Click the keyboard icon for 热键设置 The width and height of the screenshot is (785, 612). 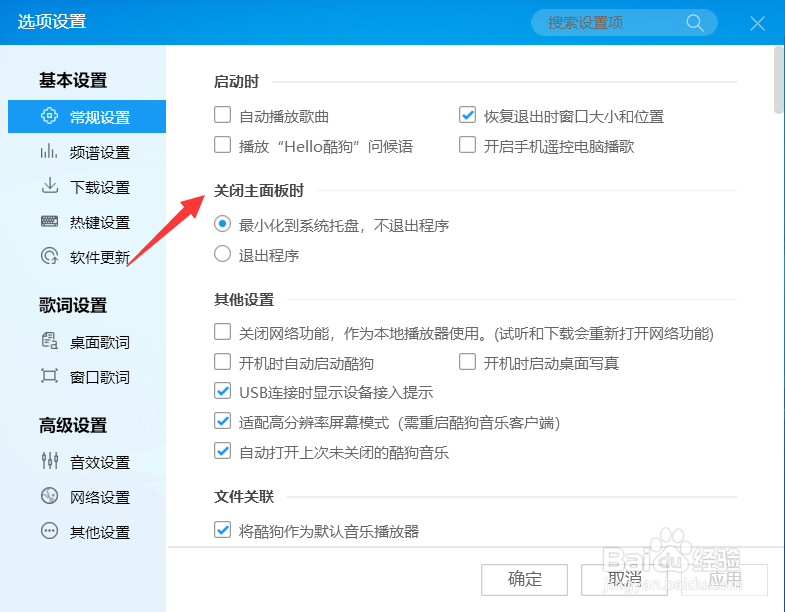point(49,221)
